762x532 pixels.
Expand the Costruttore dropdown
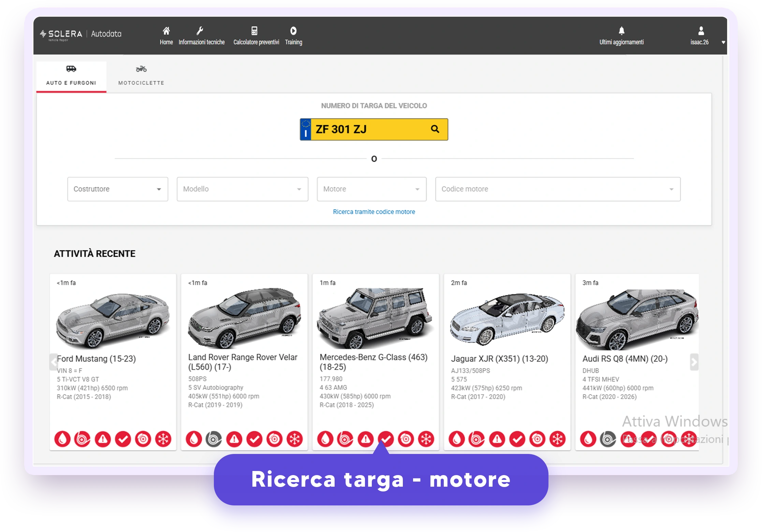(118, 189)
